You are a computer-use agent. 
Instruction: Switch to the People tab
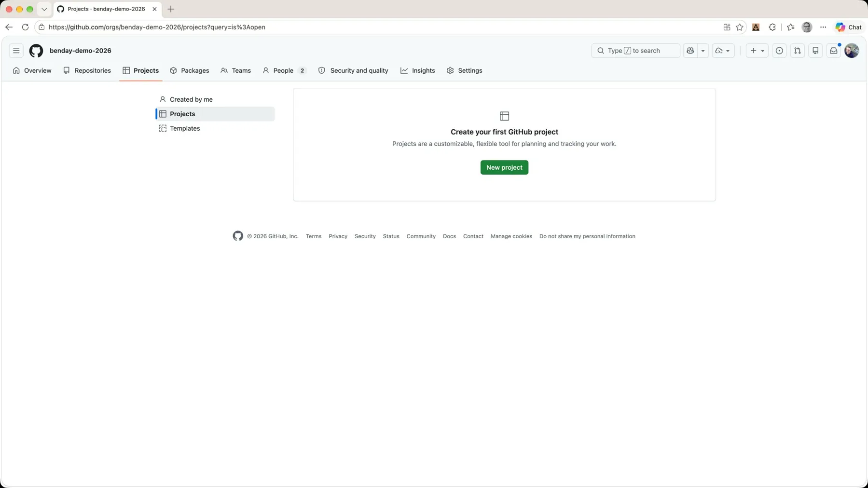tap(284, 70)
